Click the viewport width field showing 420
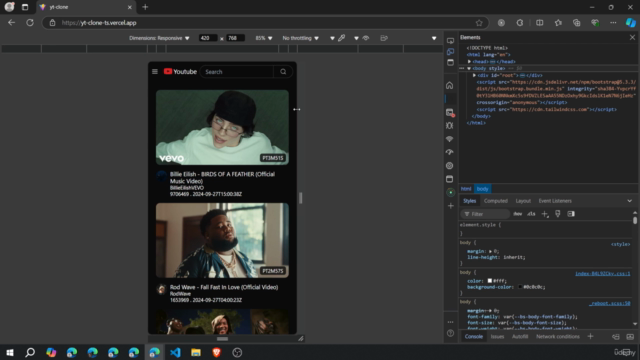Viewport: 640px width, 360px height. 208,38
